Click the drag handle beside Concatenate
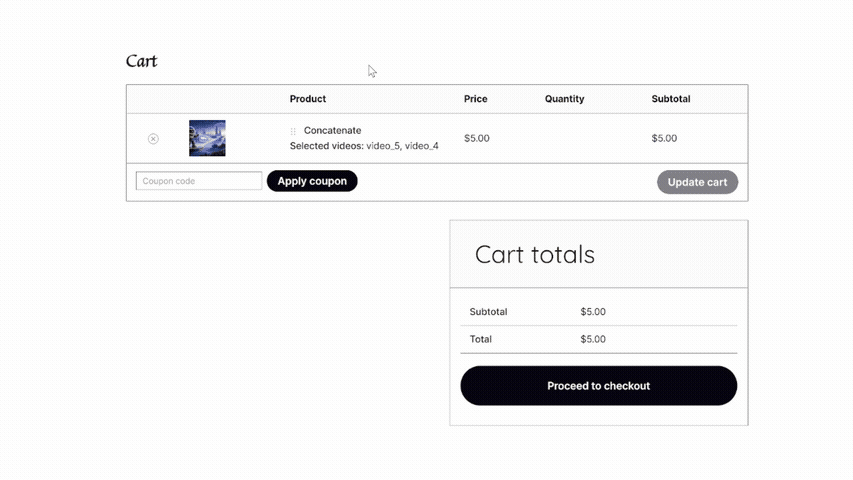The width and height of the screenshot is (853, 480). click(x=293, y=131)
